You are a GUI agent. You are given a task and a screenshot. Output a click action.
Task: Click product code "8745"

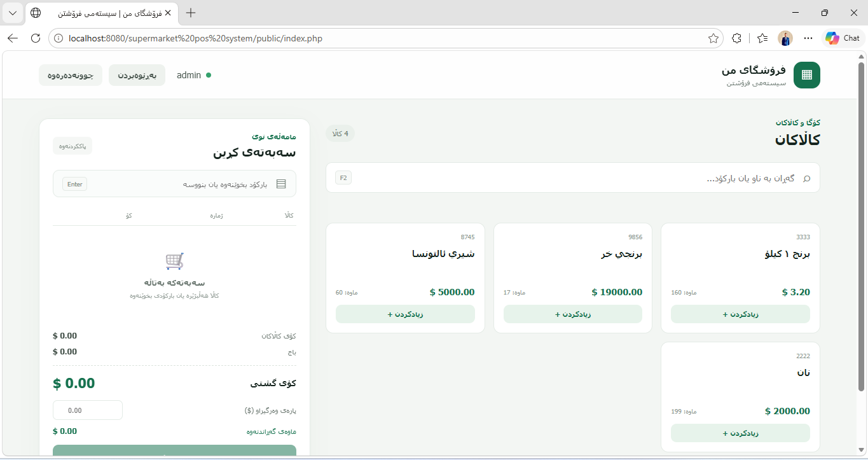tap(468, 237)
